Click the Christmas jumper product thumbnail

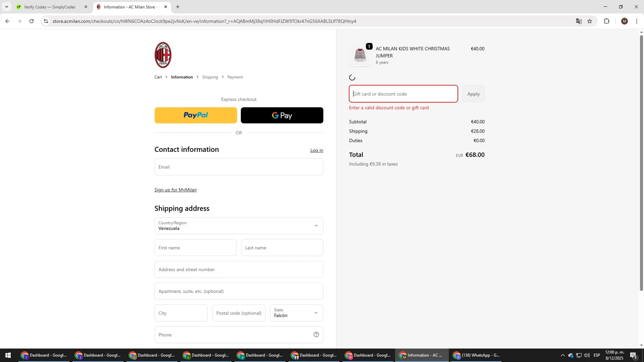(360, 55)
